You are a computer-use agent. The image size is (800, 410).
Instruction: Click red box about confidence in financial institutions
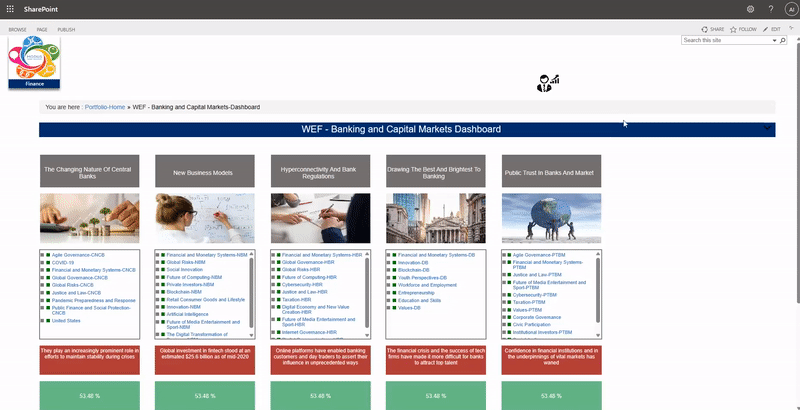(x=551, y=360)
